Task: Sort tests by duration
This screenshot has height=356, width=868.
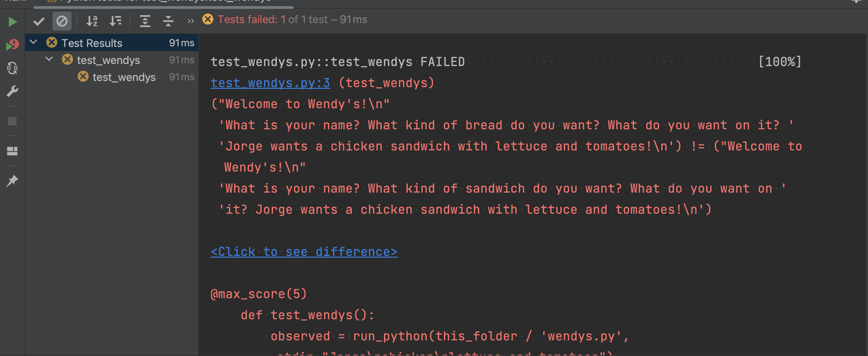Action: pos(115,21)
